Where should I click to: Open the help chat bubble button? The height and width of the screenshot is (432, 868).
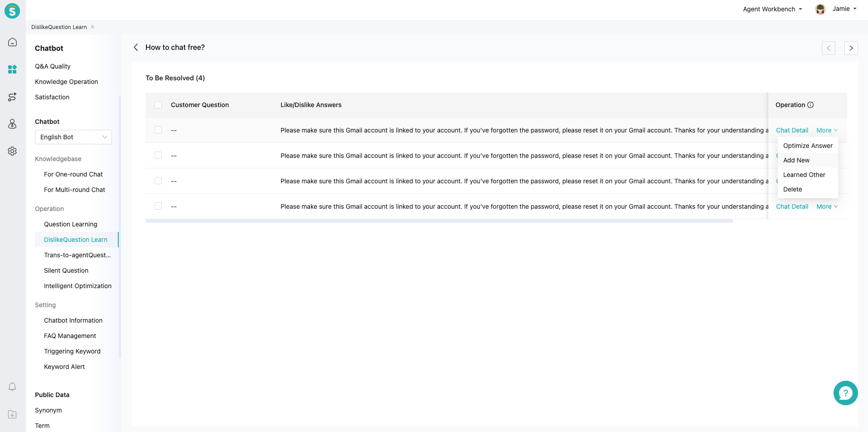[x=846, y=393]
